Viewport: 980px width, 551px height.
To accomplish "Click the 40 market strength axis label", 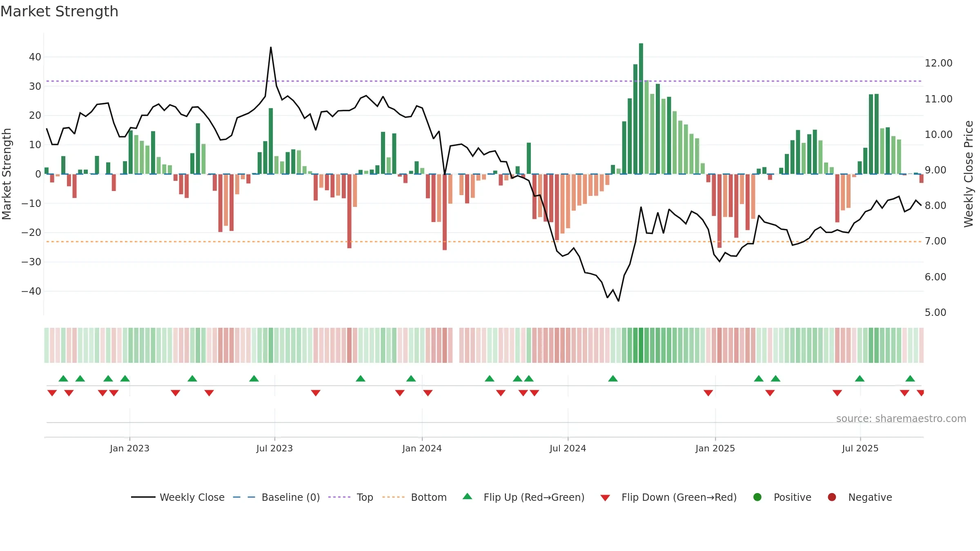I will point(35,57).
